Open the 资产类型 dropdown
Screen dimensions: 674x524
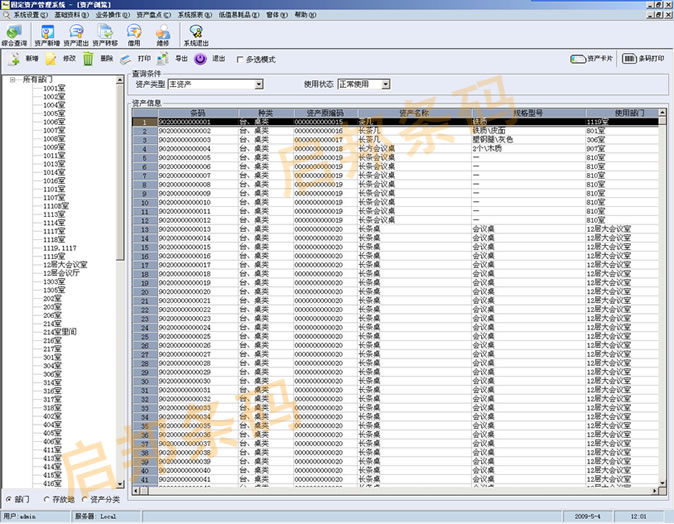pos(259,85)
